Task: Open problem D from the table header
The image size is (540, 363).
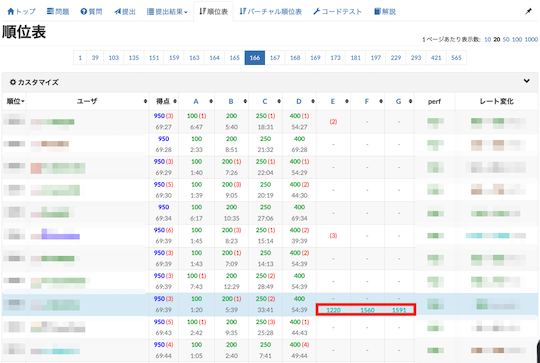Action: [299, 101]
